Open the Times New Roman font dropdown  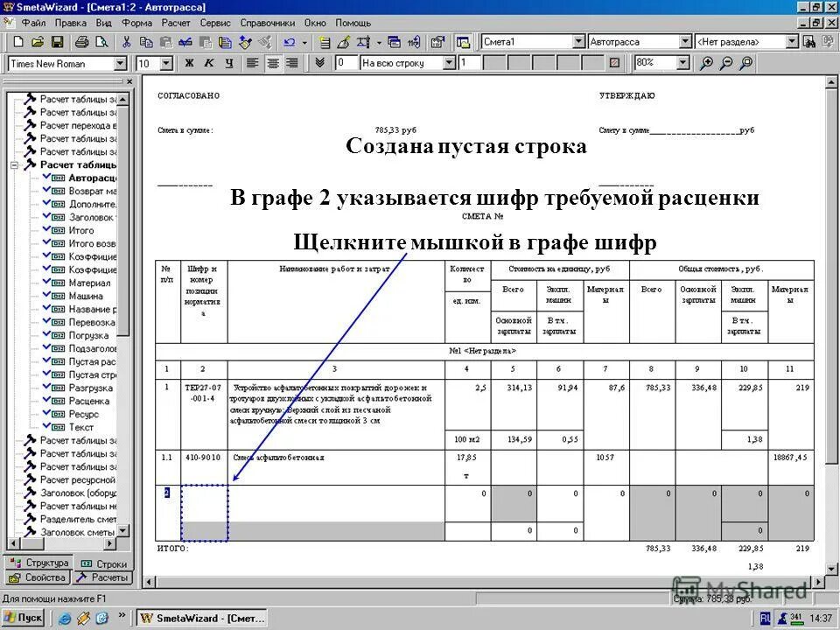[121, 63]
